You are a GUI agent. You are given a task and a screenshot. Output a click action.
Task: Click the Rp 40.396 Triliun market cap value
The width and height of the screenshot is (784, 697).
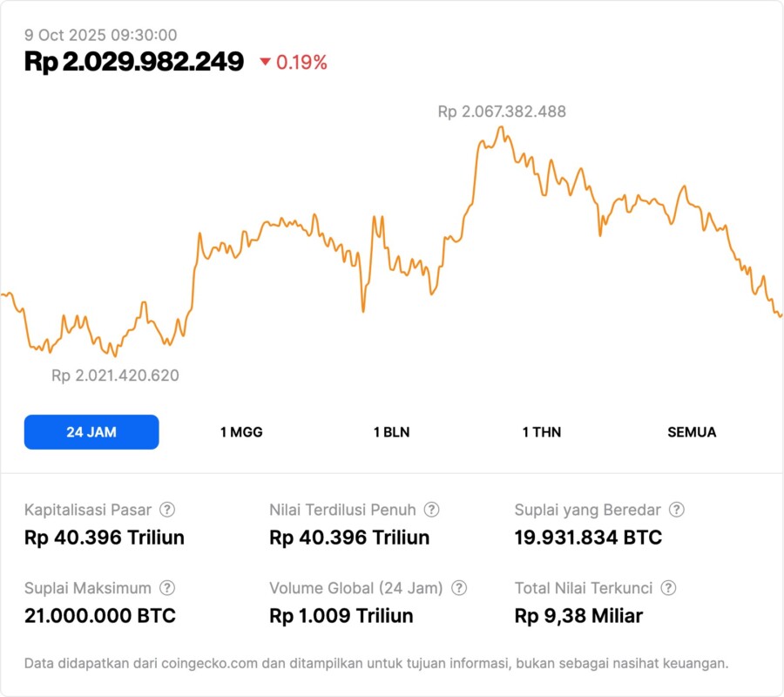[105, 538]
